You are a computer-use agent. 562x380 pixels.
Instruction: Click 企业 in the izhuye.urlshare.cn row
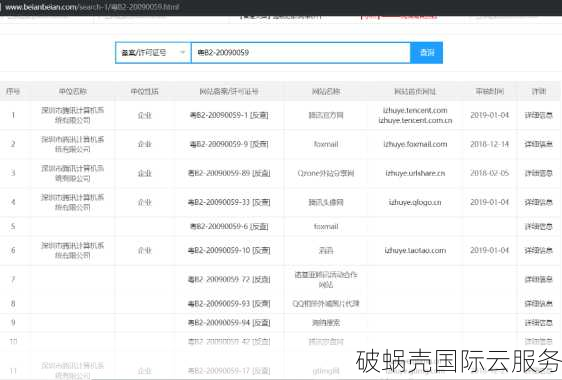click(x=144, y=173)
